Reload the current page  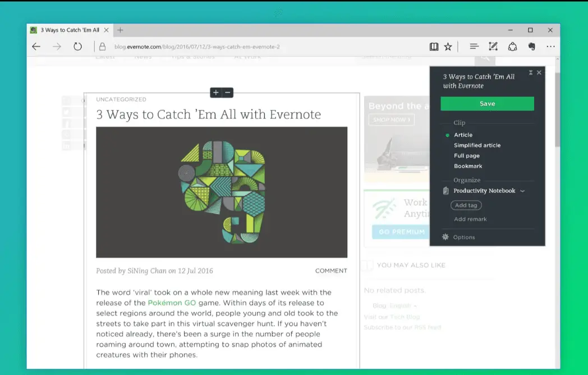point(77,47)
